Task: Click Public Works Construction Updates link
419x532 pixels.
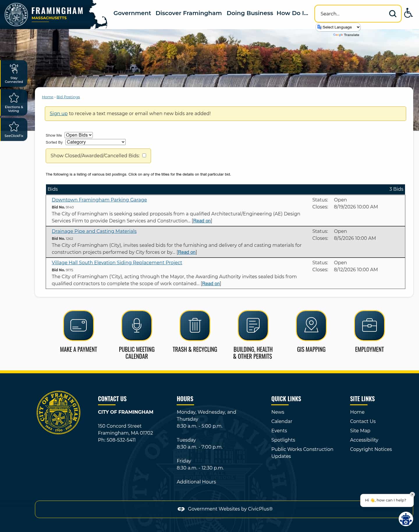Action: pos(302,453)
